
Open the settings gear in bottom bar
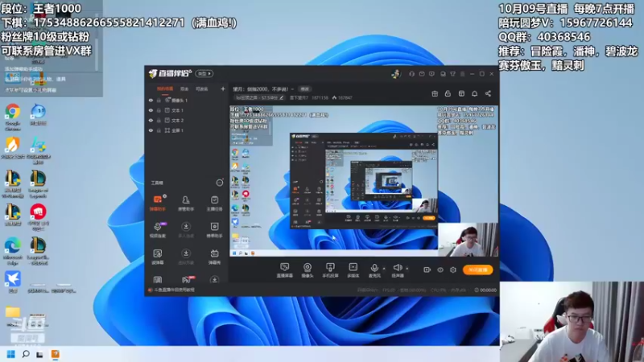tap(453, 269)
